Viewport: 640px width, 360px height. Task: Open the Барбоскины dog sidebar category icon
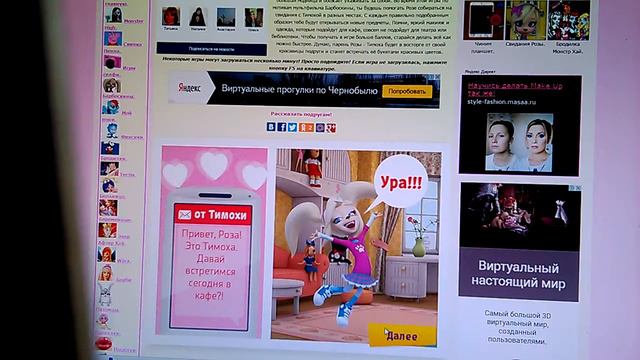pyautogui.click(x=111, y=85)
